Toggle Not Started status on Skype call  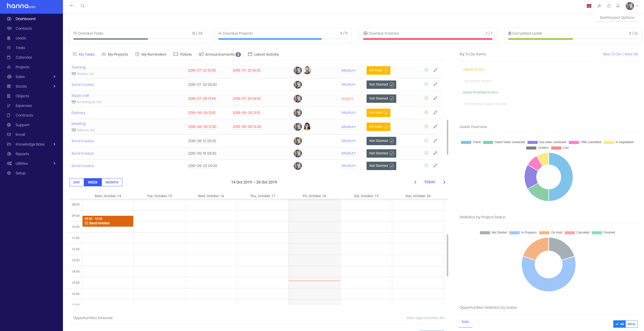[381, 98]
